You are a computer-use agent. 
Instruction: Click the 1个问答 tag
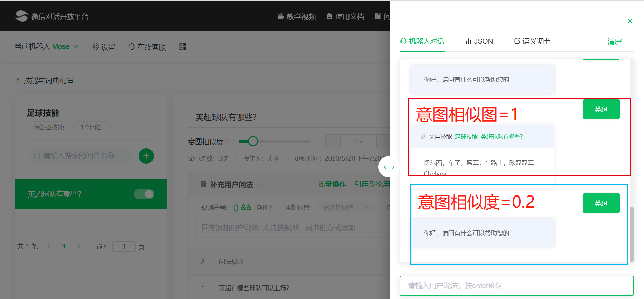pyautogui.click(x=91, y=127)
